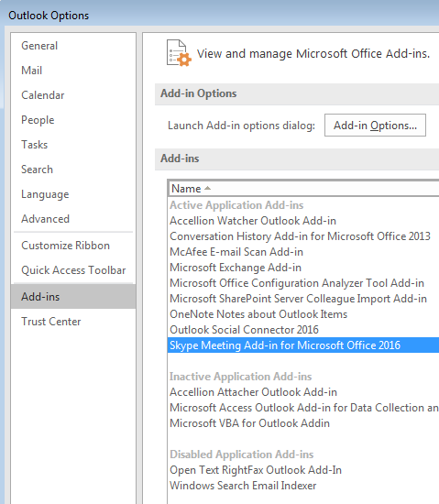
Task: Click the Add-in Options... button
Action: tap(375, 125)
